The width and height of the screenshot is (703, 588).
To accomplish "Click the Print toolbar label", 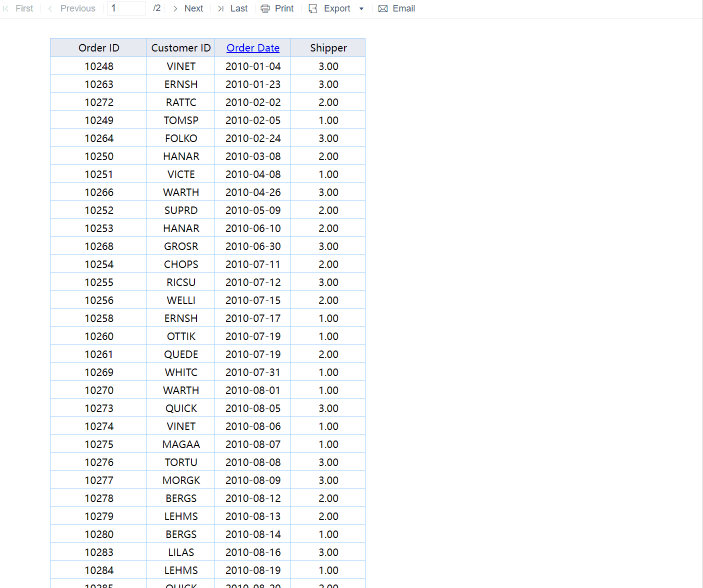I will [284, 8].
